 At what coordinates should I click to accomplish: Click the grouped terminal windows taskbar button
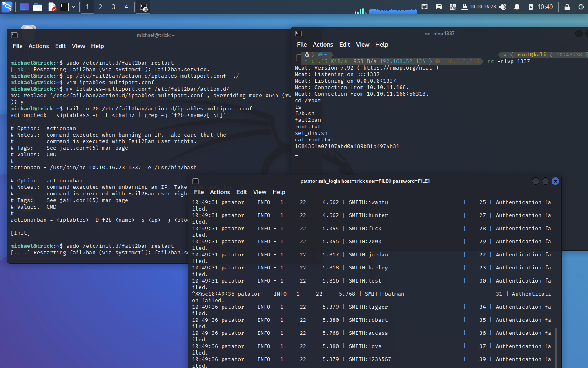pos(143,7)
